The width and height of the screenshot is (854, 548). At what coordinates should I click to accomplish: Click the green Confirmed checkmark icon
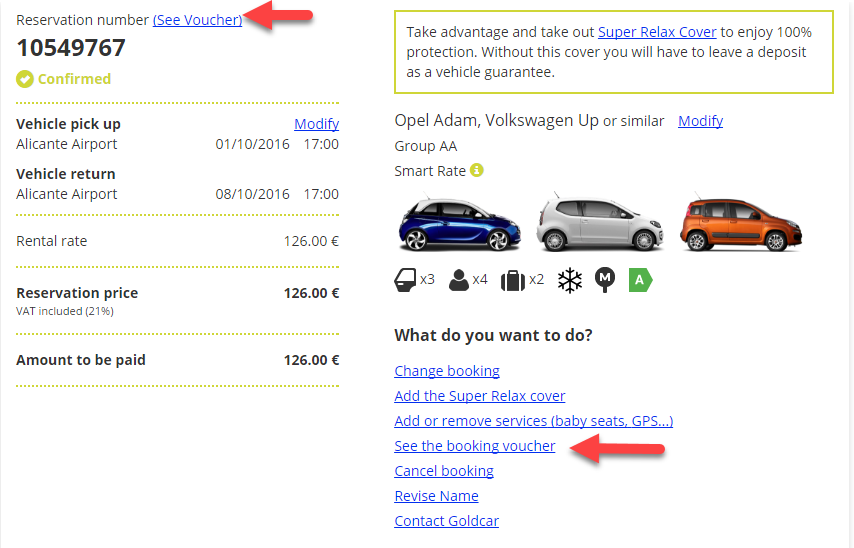[x=25, y=79]
